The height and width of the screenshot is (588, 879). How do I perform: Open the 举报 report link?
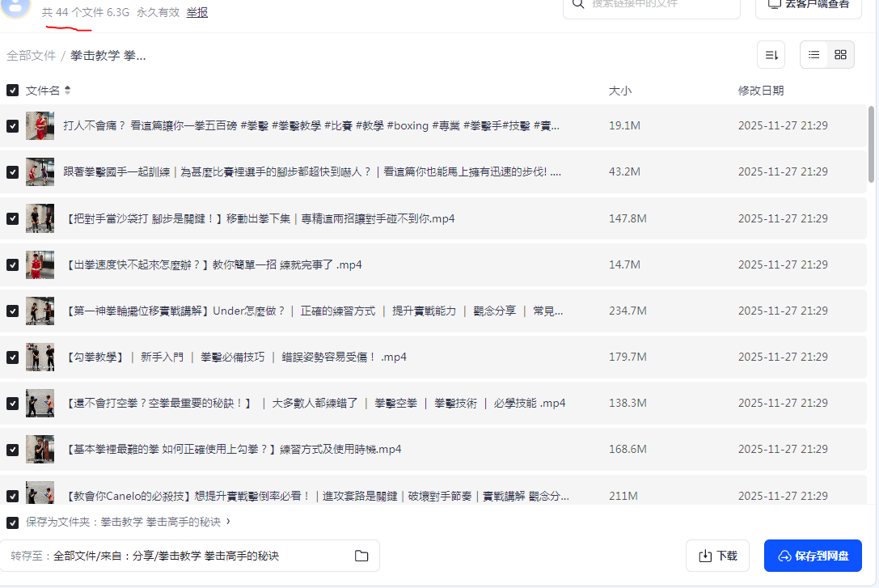[x=197, y=12]
